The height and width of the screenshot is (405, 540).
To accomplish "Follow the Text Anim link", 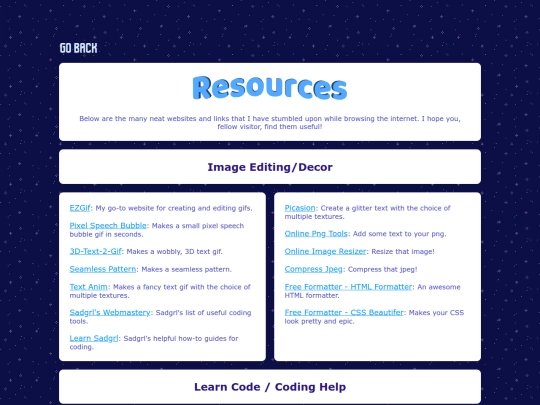I will point(89,287).
